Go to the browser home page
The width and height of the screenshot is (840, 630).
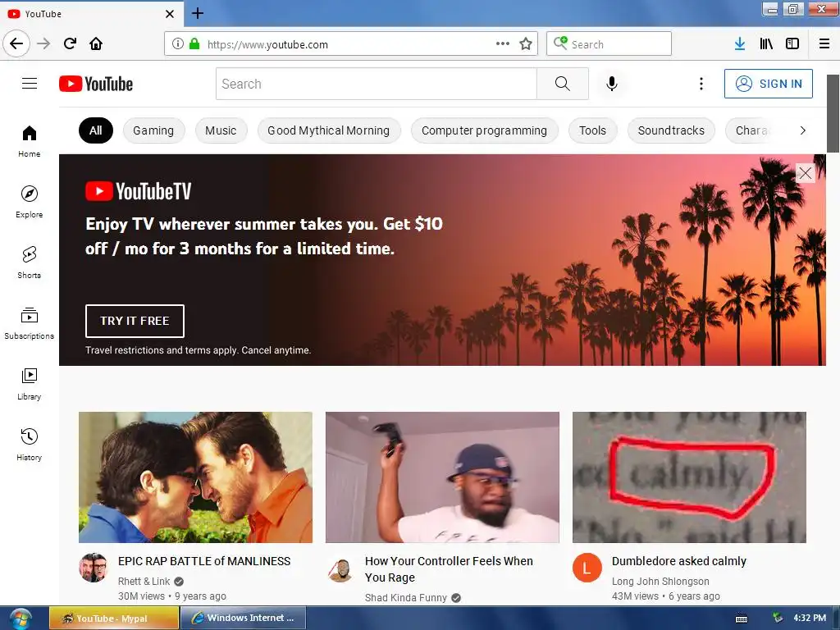coord(96,43)
